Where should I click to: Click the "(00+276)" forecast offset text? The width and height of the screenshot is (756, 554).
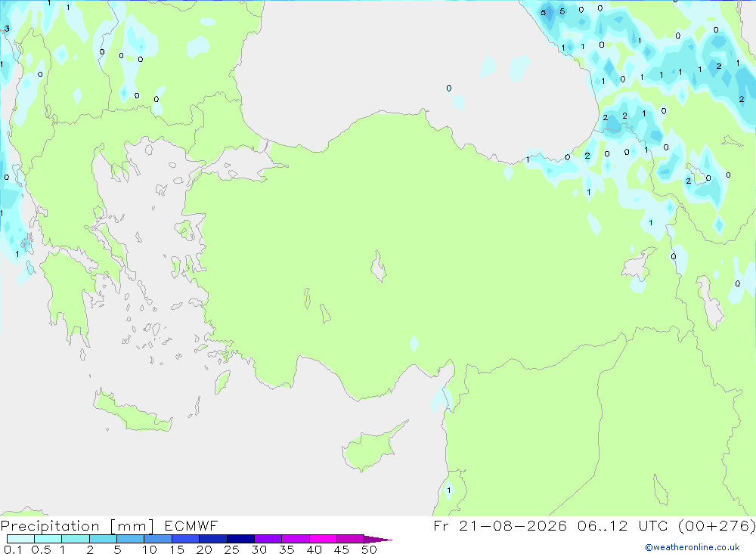tap(717, 526)
